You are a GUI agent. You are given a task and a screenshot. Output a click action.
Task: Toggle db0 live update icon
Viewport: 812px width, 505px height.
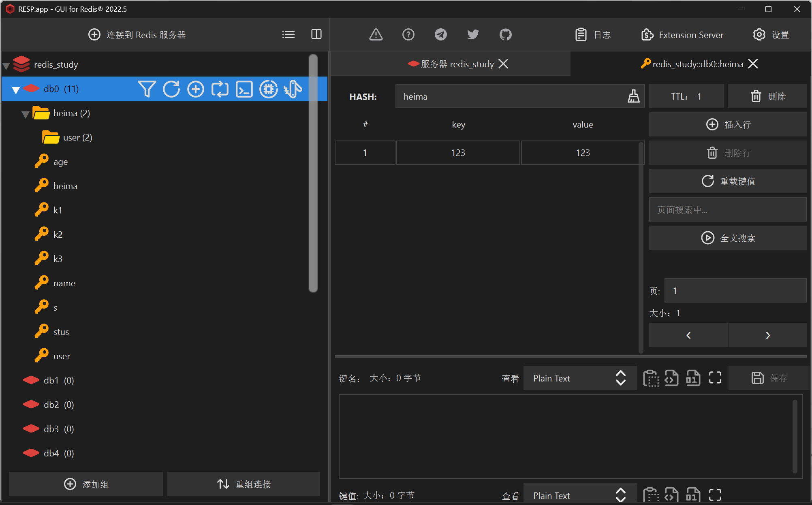tap(220, 89)
